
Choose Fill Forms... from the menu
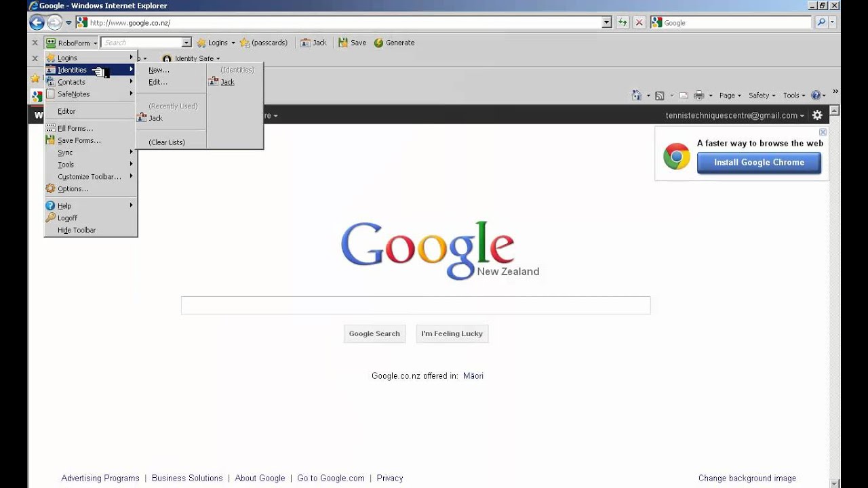[x=91, y=128]
